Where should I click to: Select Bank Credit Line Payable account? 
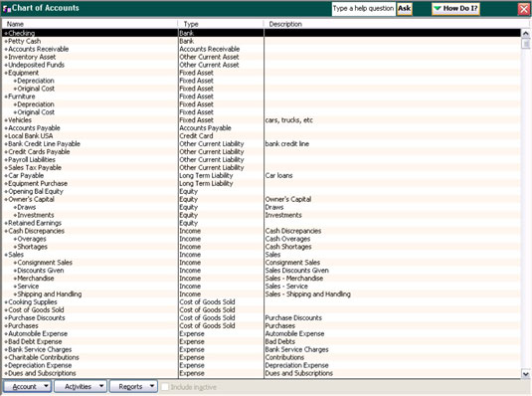[x=44, y=144]
